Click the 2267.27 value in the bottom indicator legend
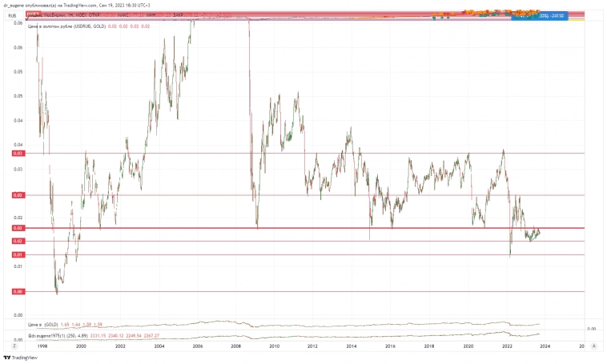 tap(152, 336)
